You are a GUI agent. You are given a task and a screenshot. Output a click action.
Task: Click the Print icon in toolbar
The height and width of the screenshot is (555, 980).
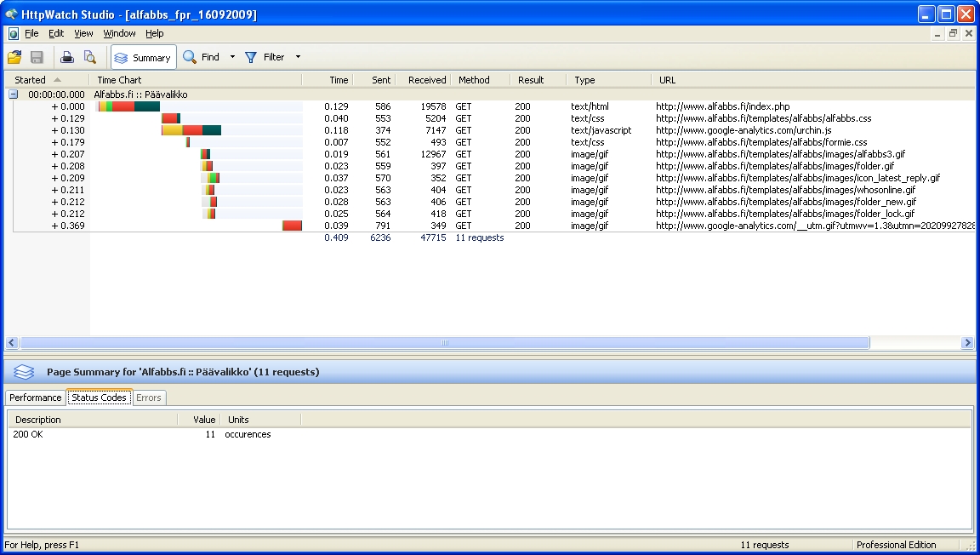pos(67,57)
